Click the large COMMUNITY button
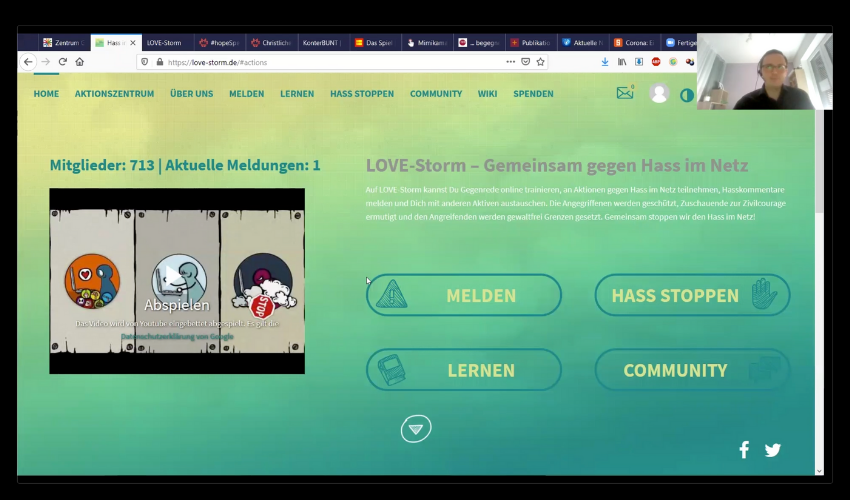The width and height of the screenshot is (850, 500). (x=692, y=370)
